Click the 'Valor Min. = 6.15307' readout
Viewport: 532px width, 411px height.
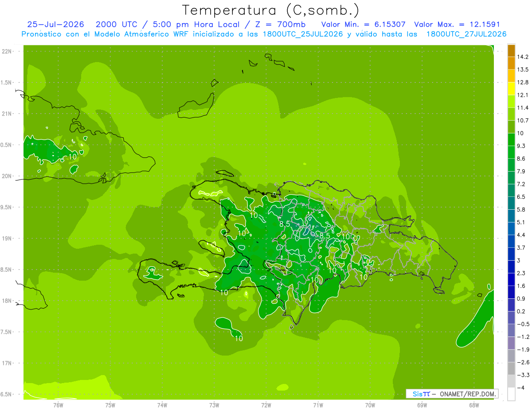pyautogui.click(x=363, y=24)
